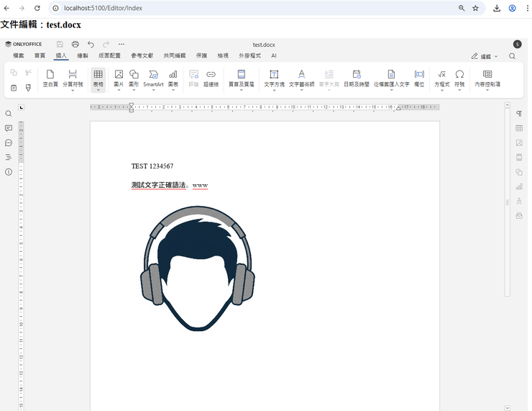Click the Date and Time (日期及時間) button
The width and height of the screenshot is (532, 411).
pos(357,75)
